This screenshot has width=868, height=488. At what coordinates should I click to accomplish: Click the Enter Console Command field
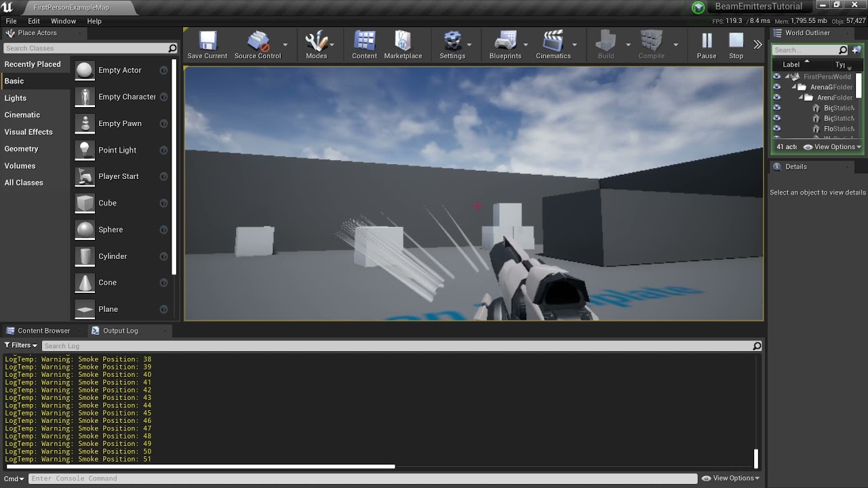click(363, 479)
